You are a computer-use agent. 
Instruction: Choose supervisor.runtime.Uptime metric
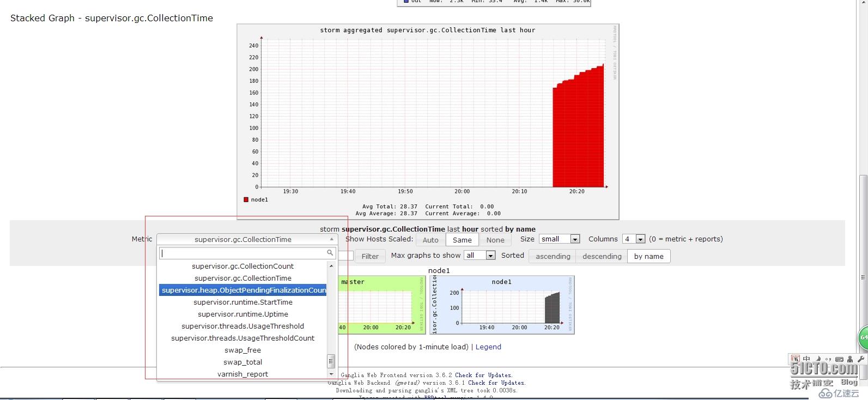242,314
